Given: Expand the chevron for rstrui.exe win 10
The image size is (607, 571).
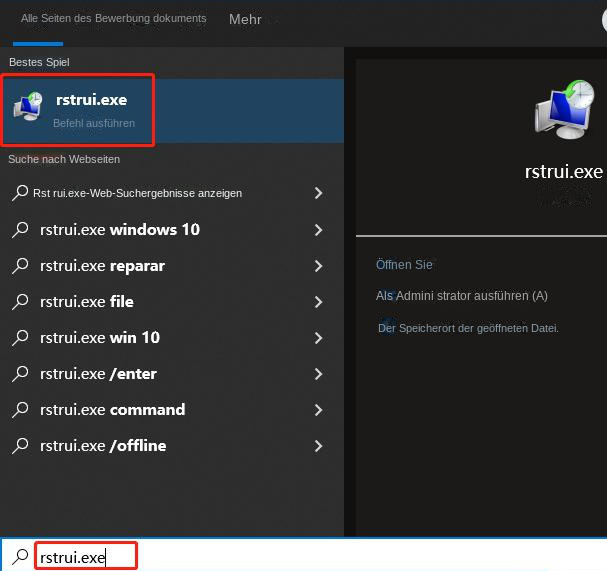Looking at the screenshot, I should click(318, 338).
